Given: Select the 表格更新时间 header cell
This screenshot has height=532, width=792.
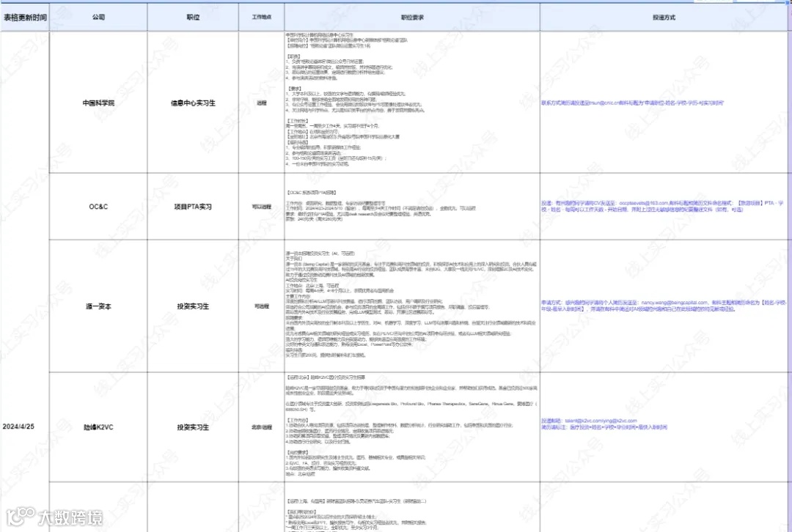Looking at the screenshot, I should click(25, 17).
